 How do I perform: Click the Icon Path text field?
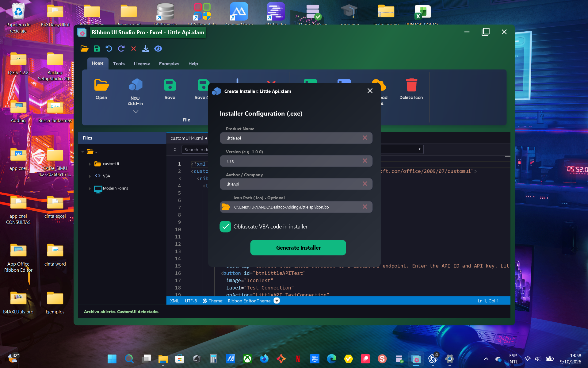296,207
